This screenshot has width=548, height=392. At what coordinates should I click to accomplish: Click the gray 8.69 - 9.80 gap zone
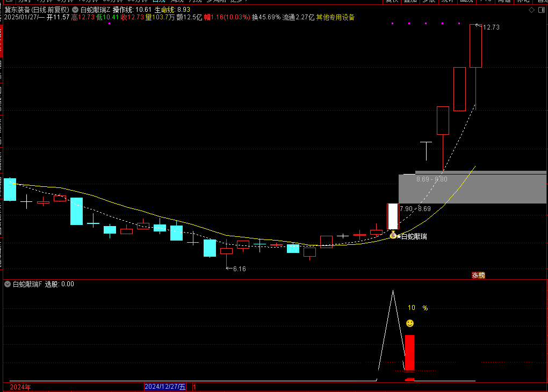(472, 188)
